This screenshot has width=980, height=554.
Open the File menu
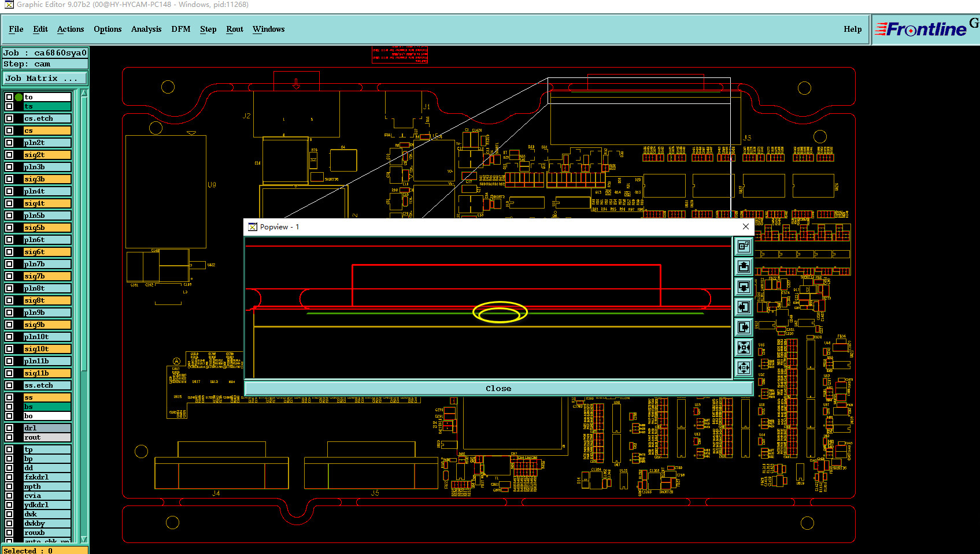pos(16,29)
